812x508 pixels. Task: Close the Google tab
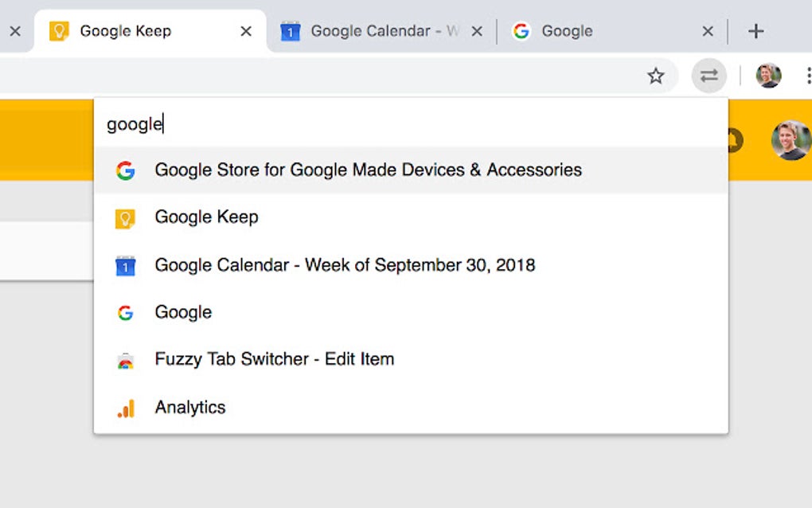[x=708, y=30]
